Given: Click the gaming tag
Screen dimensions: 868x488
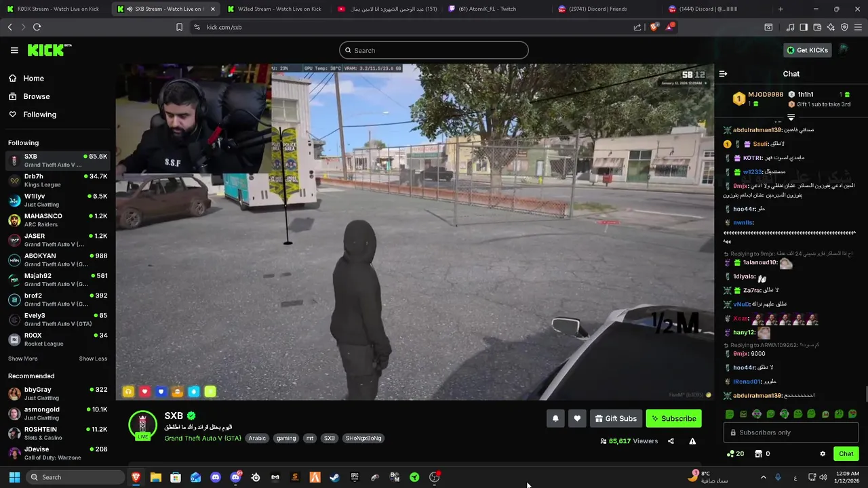Looking at the screenshot, I should pyautogui.click(x=286, y=439).
